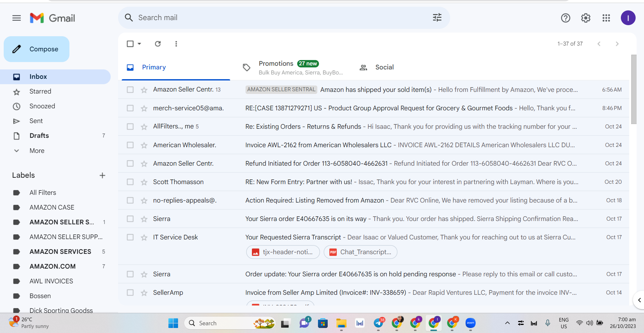This screenshot has width=644, height=333.
Task: Click the Compose button
Action: [37, 49]
